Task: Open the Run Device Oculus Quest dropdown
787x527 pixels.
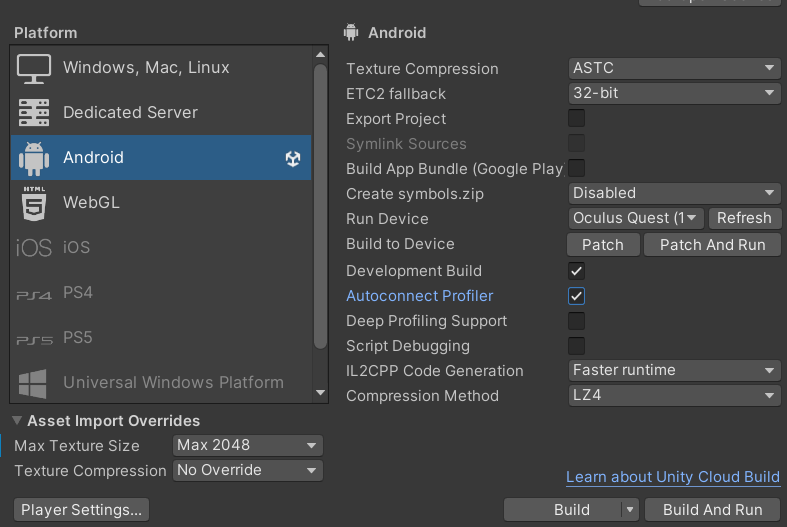Action: pyautogui.click(x=636, y=218)
